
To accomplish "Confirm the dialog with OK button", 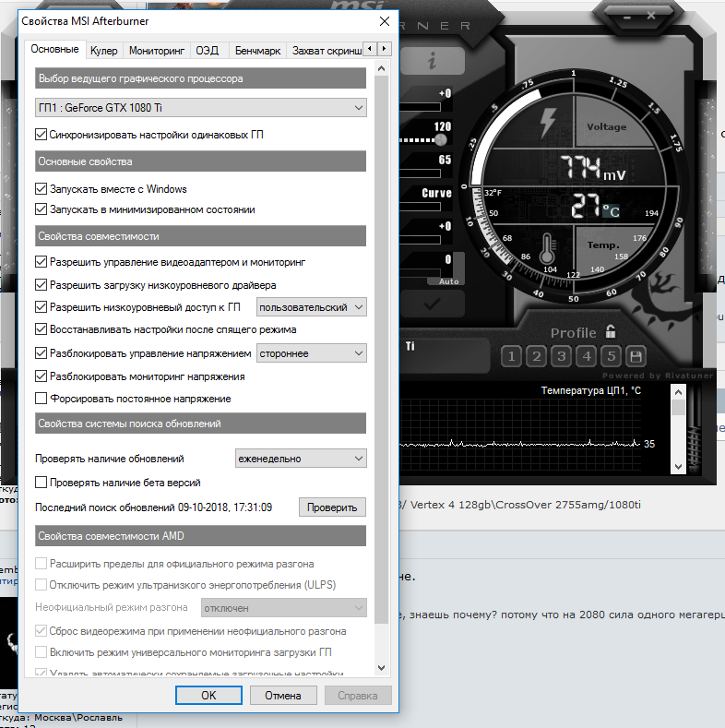I will point(208,696).
